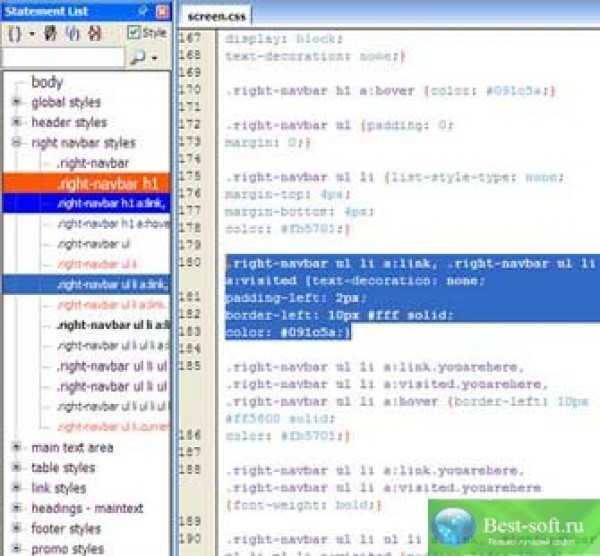The image size is (600, 556).
Task: Select the .right-navbar h1 a:link statement
Action: click(x=86, y=204)
